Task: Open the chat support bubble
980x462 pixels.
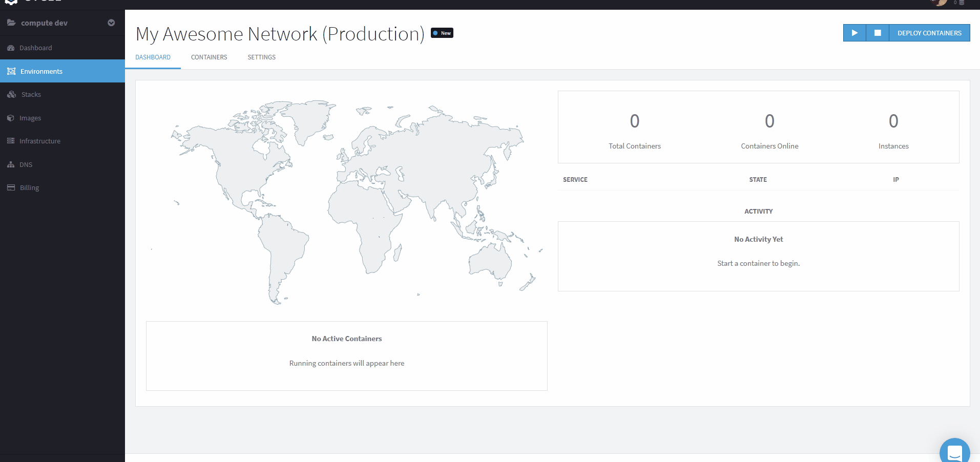Action: coord(955,452)
